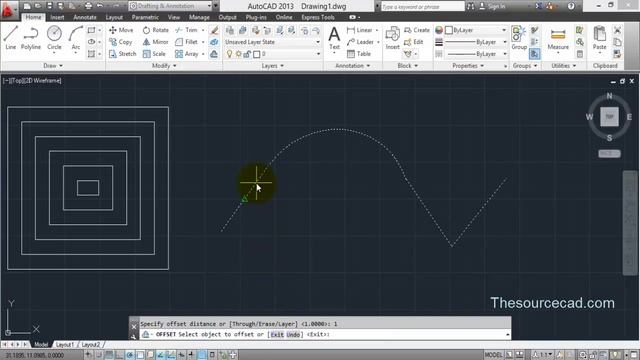Expand the Modify panel
This screenshot has width=640, height=360.
point(164,66)
